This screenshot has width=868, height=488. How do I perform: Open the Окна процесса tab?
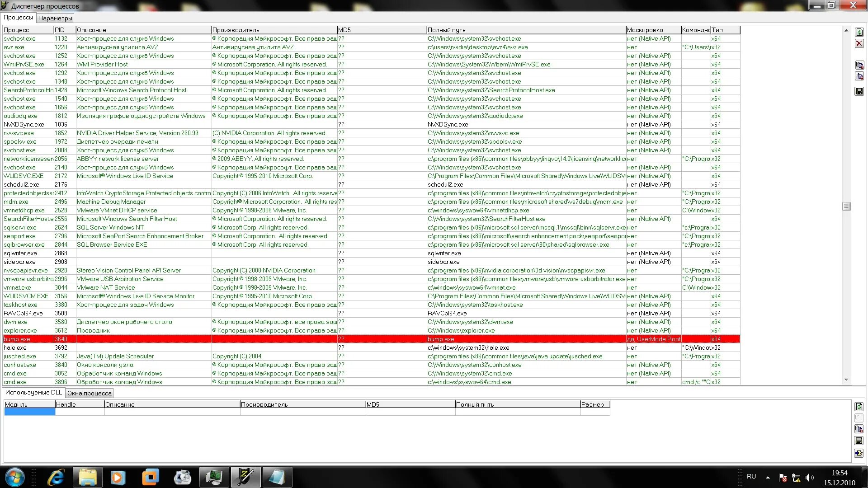point(90,393)
